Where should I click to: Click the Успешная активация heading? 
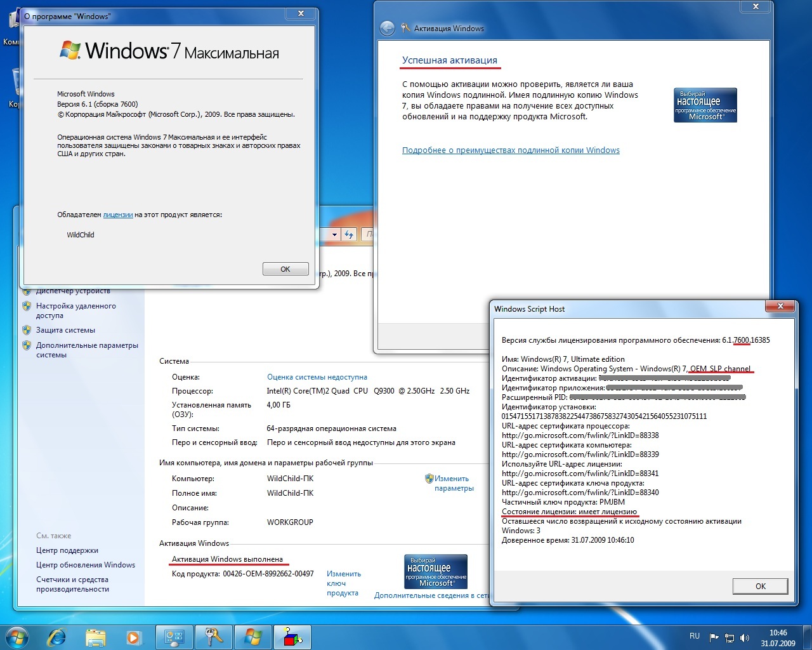[x=450, y=60]
